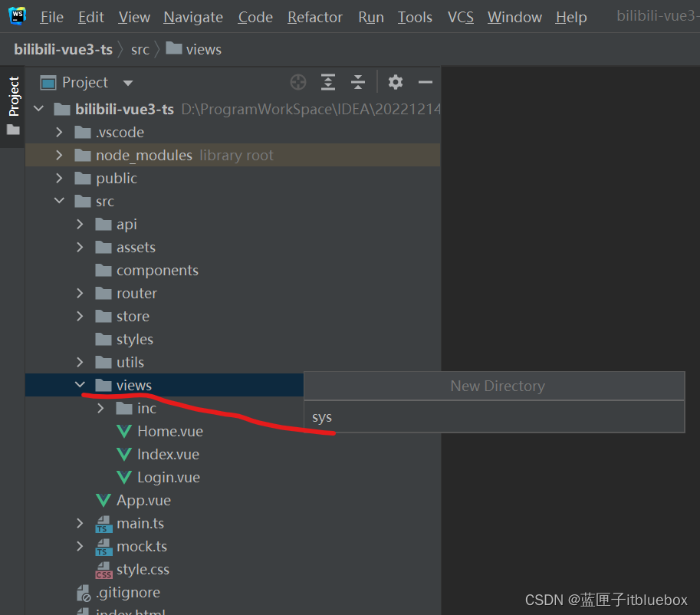Click CSS icon of style.css

click(x=104, y=571)
